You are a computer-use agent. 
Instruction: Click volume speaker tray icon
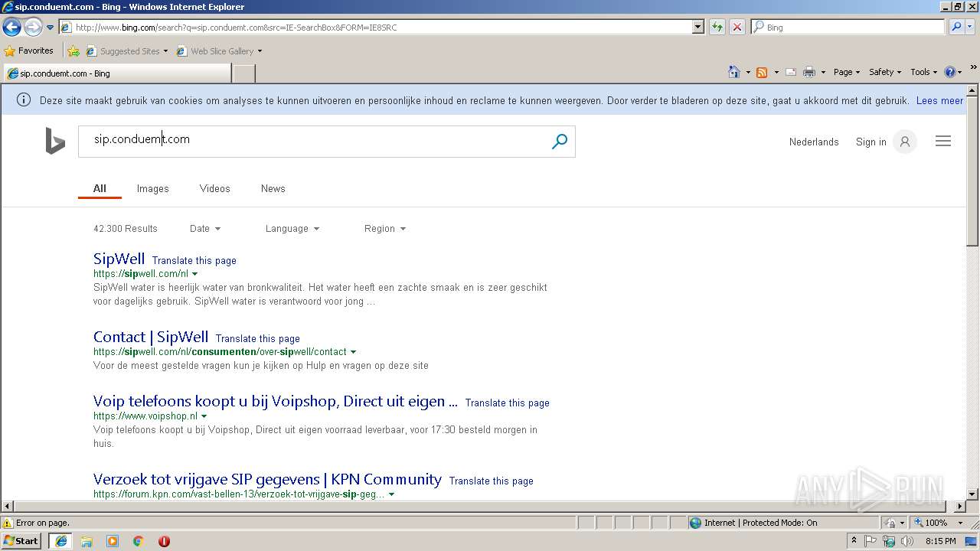click(907, 541)
